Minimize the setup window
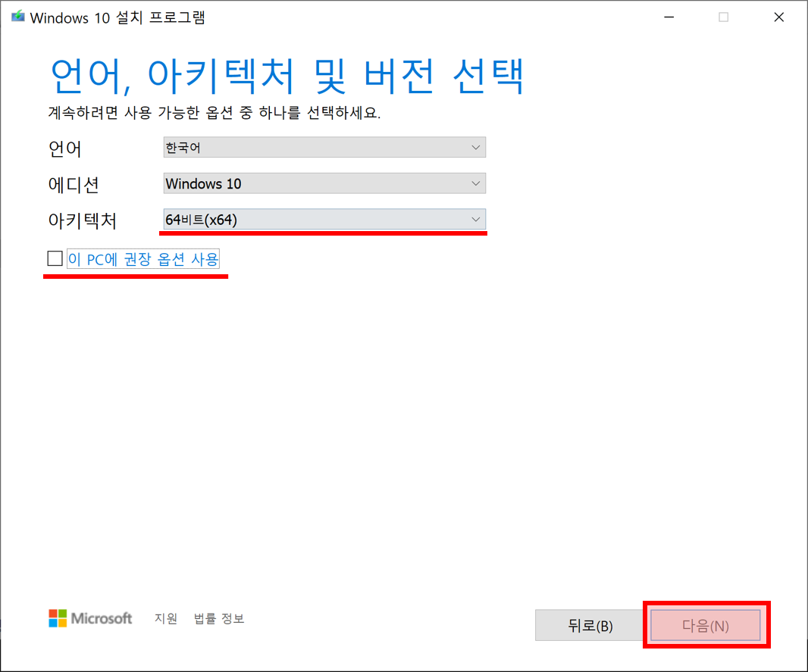The height and width of the screenshot is (672, 808). pos(669,17)
